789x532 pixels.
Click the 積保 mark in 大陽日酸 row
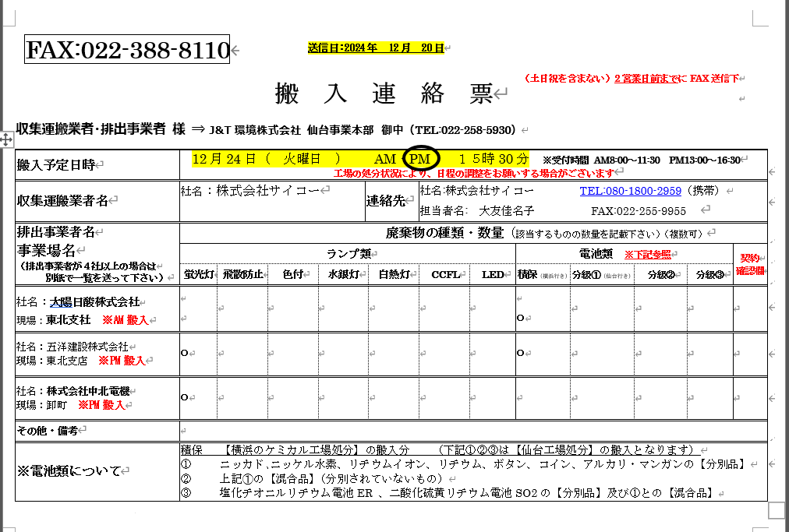[520, 318]
